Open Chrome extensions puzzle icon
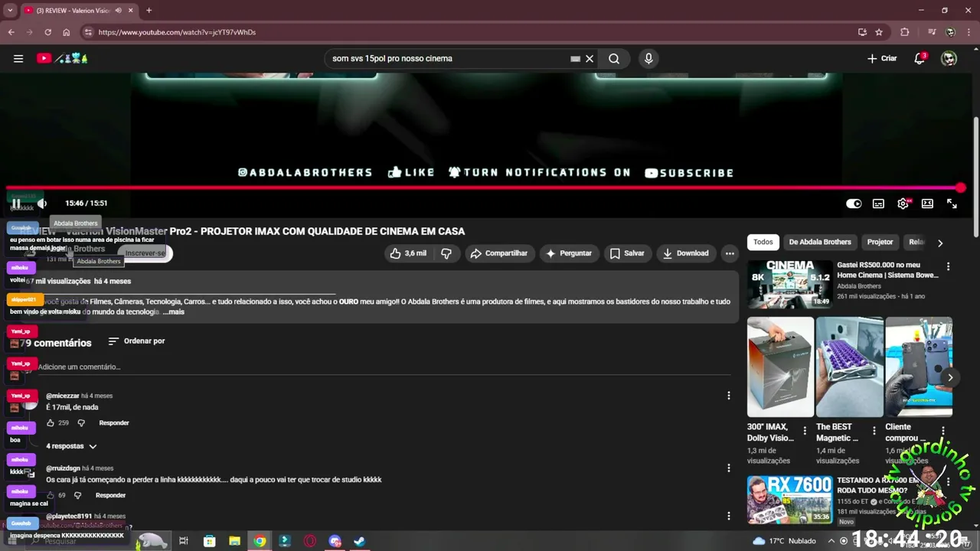The width and height of the screenshot is (980, 551). 905,32
